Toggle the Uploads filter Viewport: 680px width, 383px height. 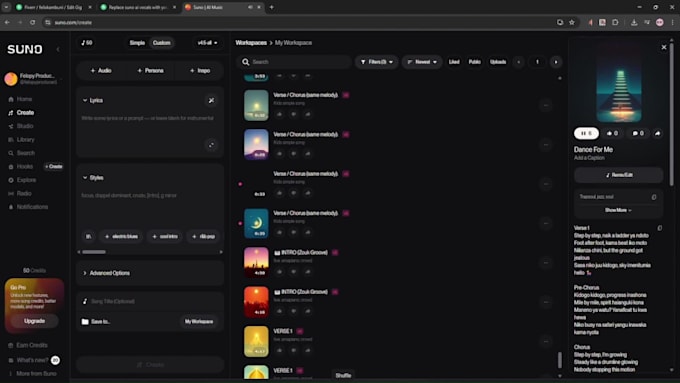(498, 62)
